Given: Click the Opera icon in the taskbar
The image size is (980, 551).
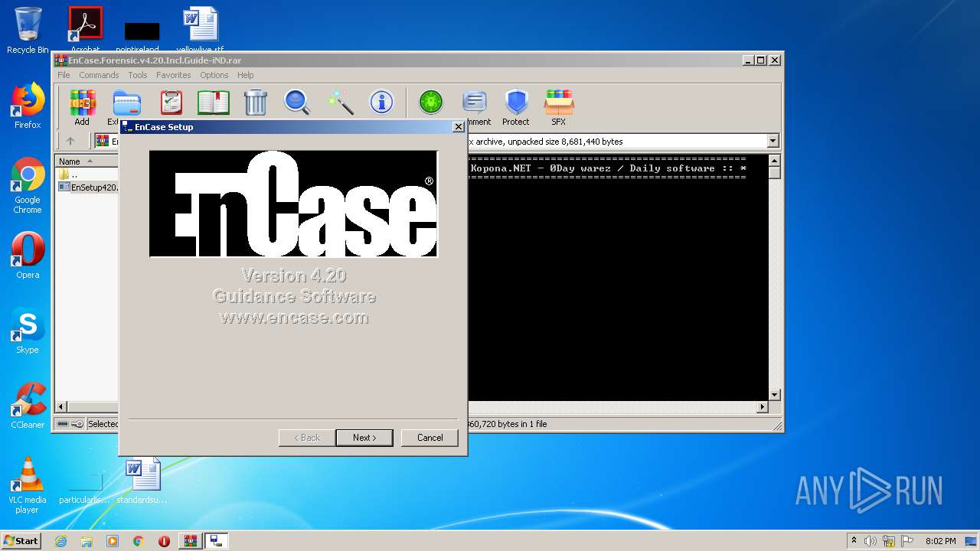Looking at the screenshot, I should (x=164, y=541).
